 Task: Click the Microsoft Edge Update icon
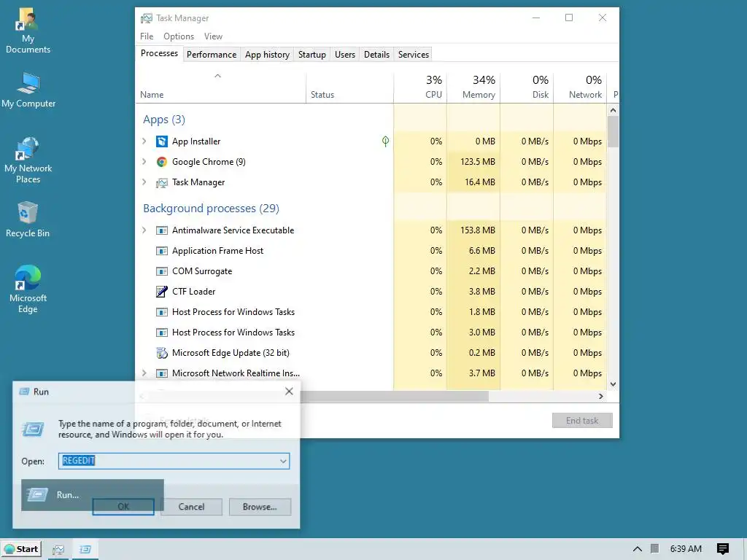pyautogui.click(x=162, y=353)
